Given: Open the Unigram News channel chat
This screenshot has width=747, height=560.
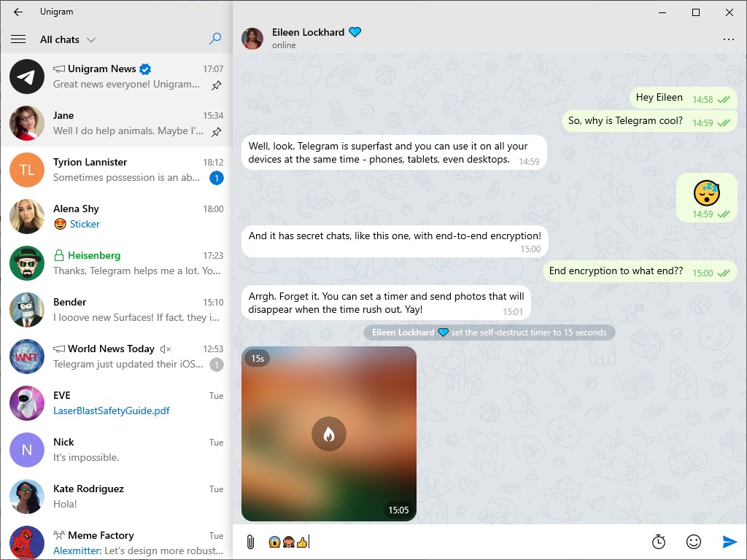Looking at the screenshot, I should [x=116, y=77].
